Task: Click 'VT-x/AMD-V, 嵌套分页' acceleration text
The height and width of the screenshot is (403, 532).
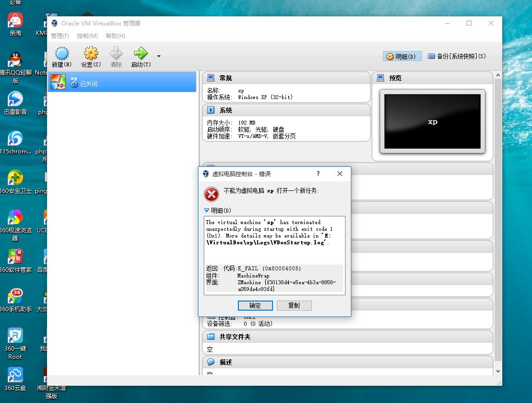Action: tap(267, 136)
